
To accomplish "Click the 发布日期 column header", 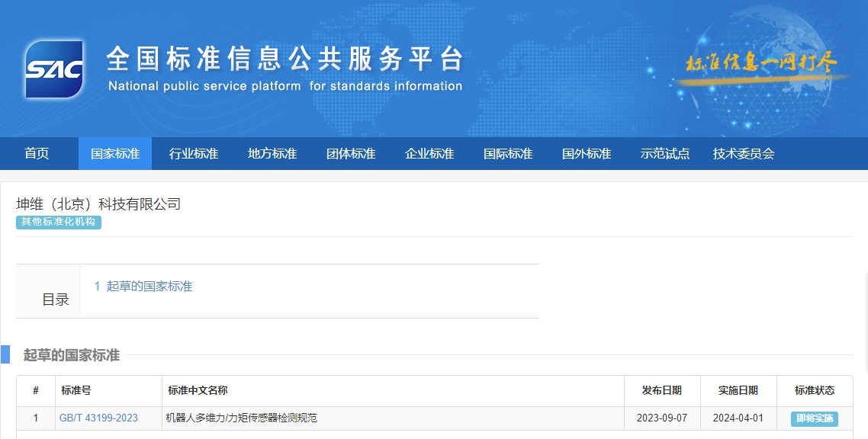I will pyautogui.click(x=662, y=390).
